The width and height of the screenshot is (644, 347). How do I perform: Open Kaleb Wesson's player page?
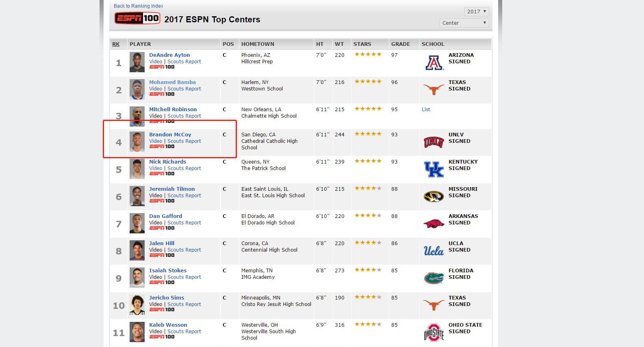click(x=168, y=325)
